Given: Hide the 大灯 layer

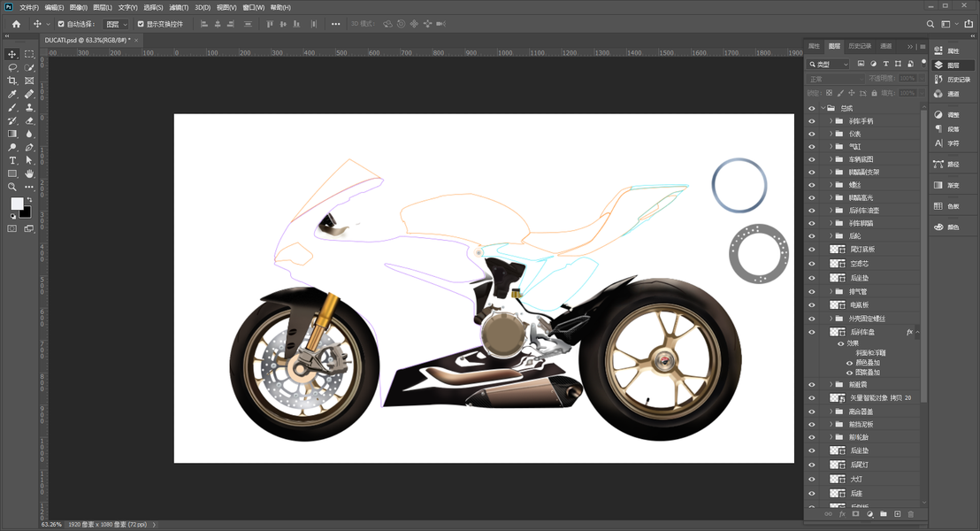Looking at the screenshot, I should (812, 479).
